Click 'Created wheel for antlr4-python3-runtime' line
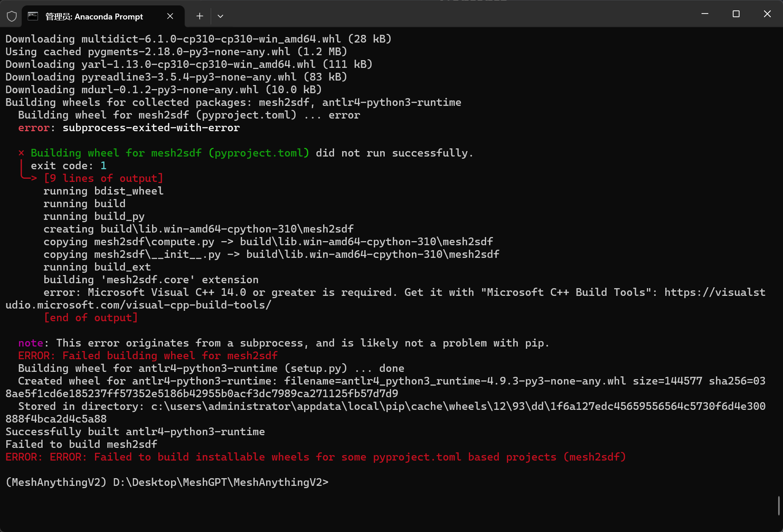 (x=386, y=387)
